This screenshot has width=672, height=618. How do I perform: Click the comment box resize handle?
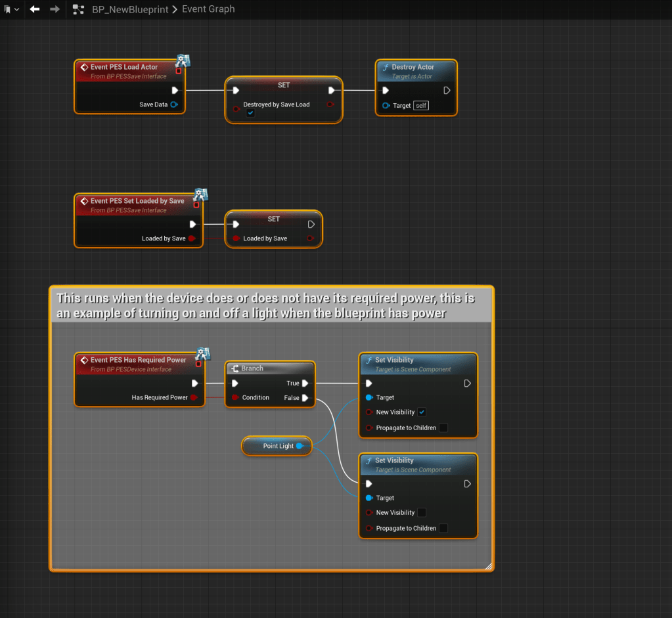[488, 565]
